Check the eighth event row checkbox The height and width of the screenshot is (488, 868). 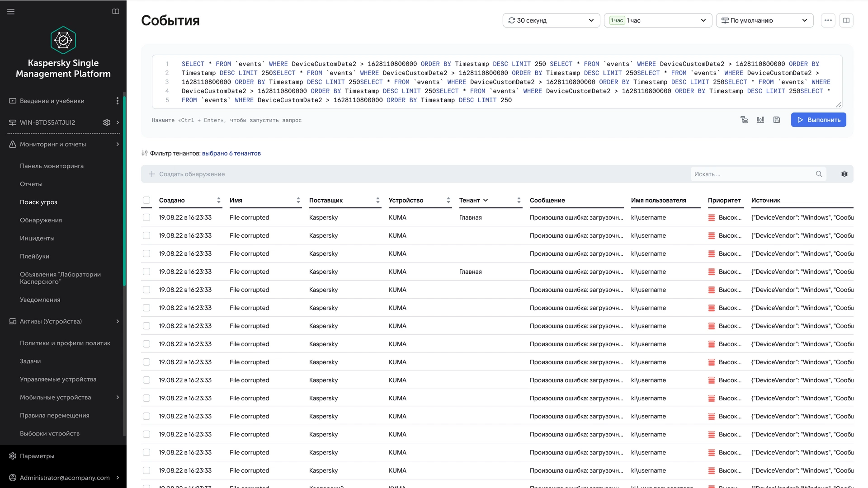point(146,344)
